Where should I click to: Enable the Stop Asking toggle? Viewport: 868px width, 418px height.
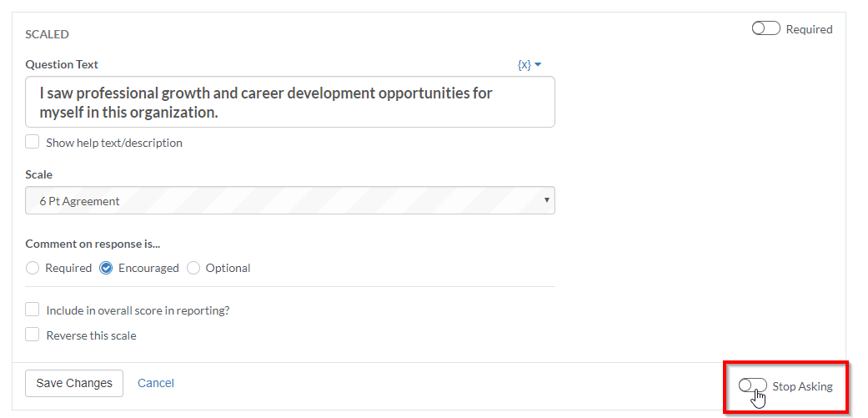tap(752, 385)
